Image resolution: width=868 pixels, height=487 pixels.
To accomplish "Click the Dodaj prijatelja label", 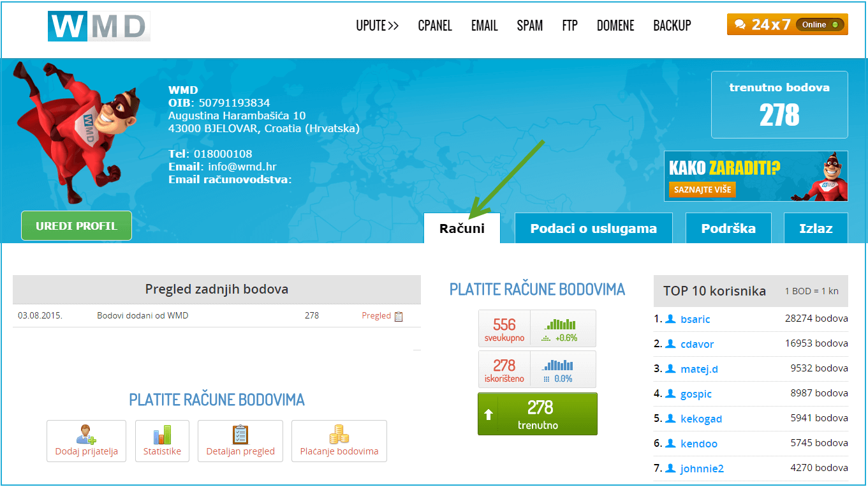I will pos(86,451).
